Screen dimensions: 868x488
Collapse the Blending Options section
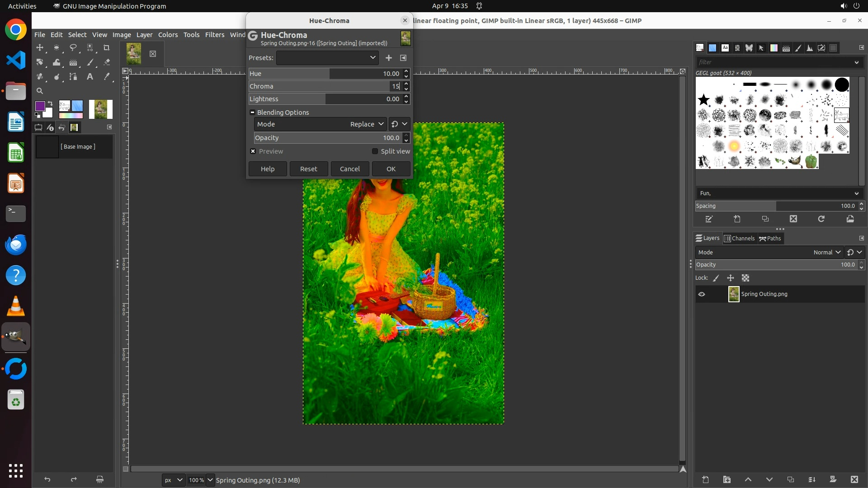[252, 113]
